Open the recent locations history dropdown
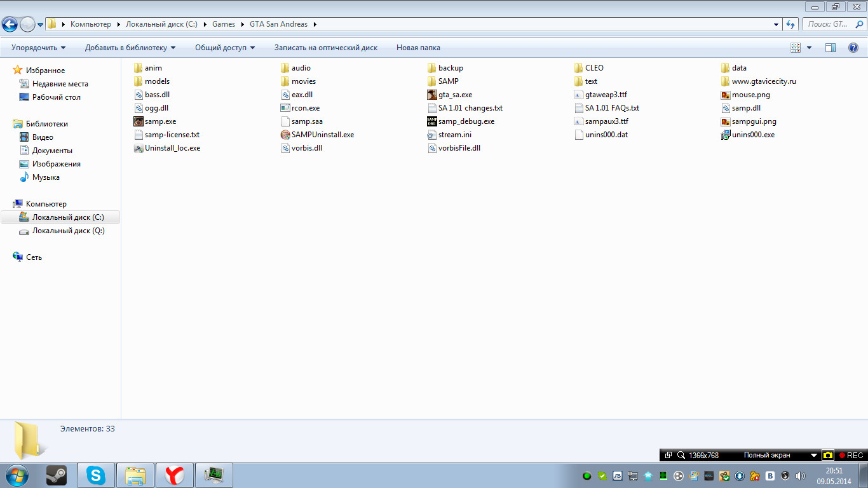This screenshot has width=868, height=488. (x=41, y=25)
